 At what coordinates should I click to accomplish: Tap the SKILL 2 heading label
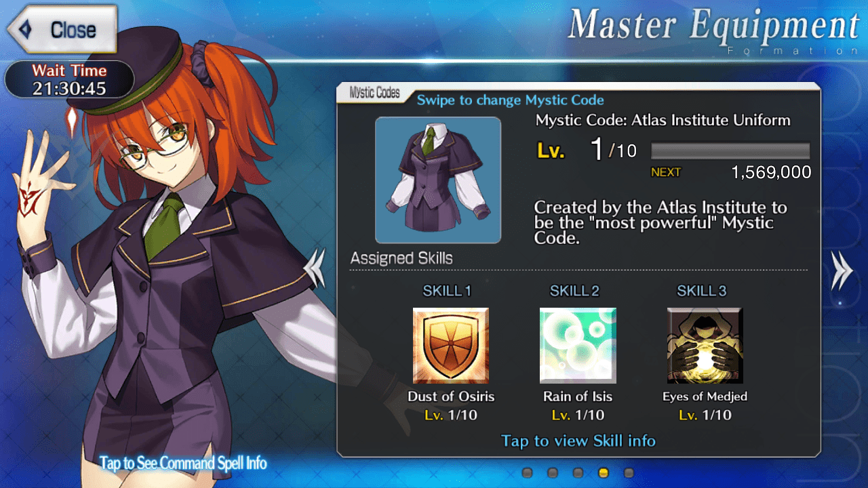point(575,291)
